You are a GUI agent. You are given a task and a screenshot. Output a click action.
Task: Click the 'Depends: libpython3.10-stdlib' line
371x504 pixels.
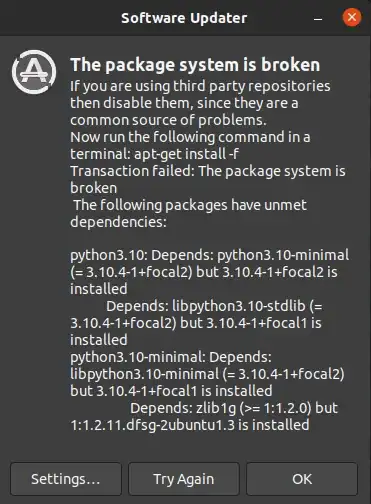[214, 306]
